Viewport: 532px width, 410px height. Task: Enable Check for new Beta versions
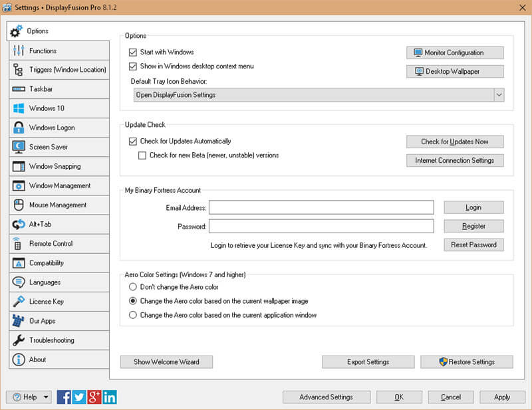pyautogui.click(x=142, y=155)
